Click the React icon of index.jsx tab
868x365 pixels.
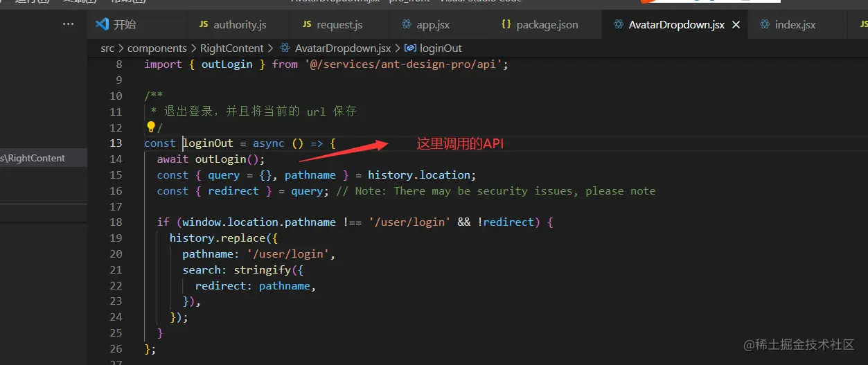coord(765,24)
